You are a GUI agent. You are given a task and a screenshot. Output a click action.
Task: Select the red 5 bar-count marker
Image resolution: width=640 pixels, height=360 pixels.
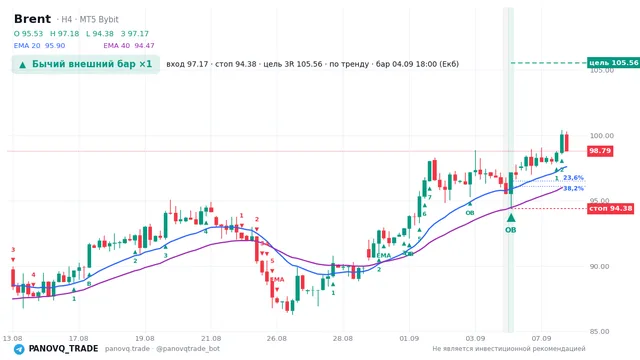(272, 261)
